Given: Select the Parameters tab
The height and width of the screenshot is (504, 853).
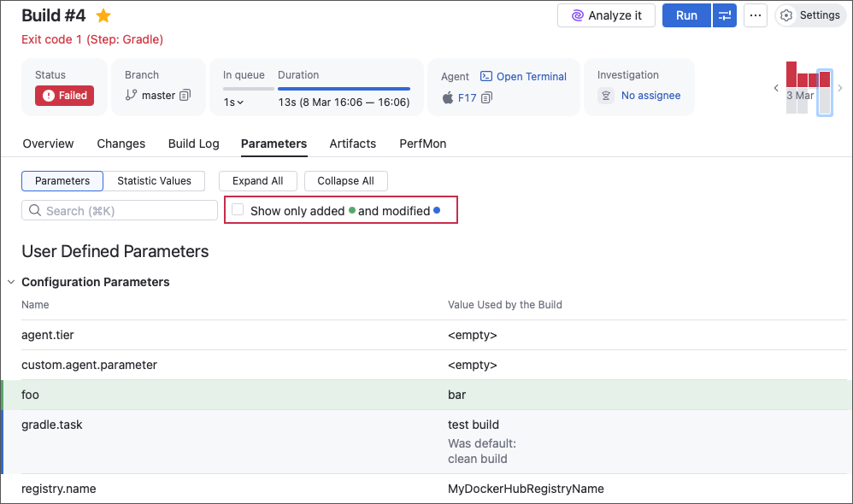Looking at the screenshot, I should click(274, 144).
